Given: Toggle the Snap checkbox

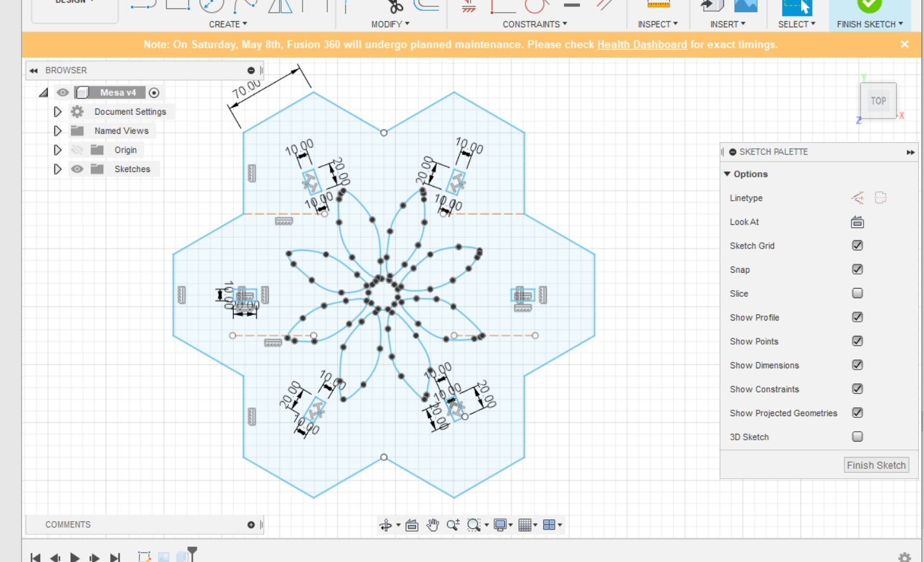Looking at the screenshot, I should pos(857,270).
